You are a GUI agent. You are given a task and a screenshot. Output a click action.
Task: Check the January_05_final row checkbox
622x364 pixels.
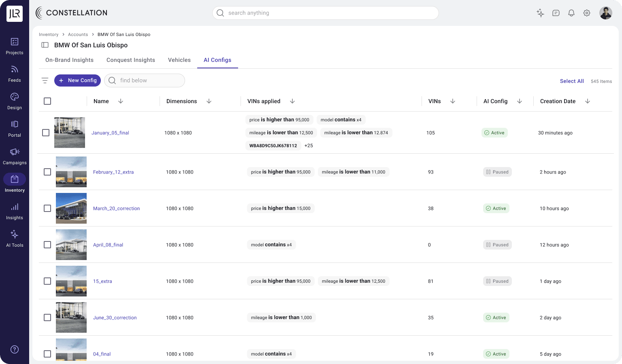point(46,133)
